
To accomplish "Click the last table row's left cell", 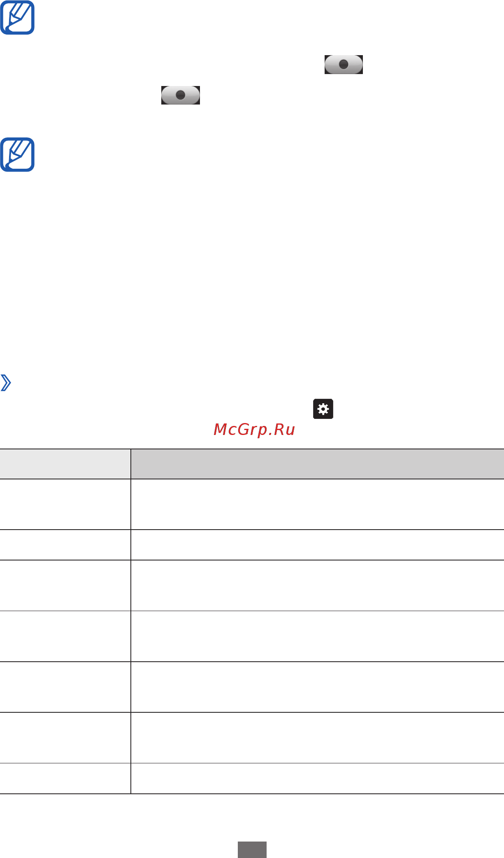I will 65,779.
